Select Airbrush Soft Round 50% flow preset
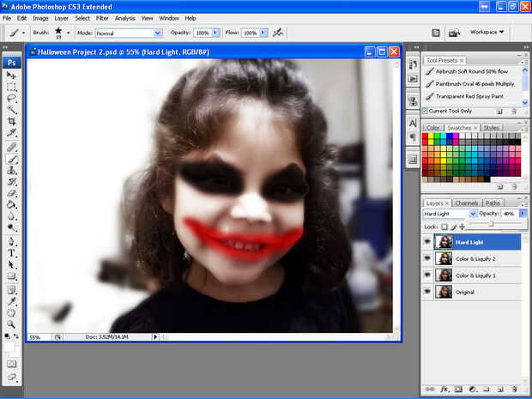The height and width of the screenshot is (399, 532). tap(473, 71)
